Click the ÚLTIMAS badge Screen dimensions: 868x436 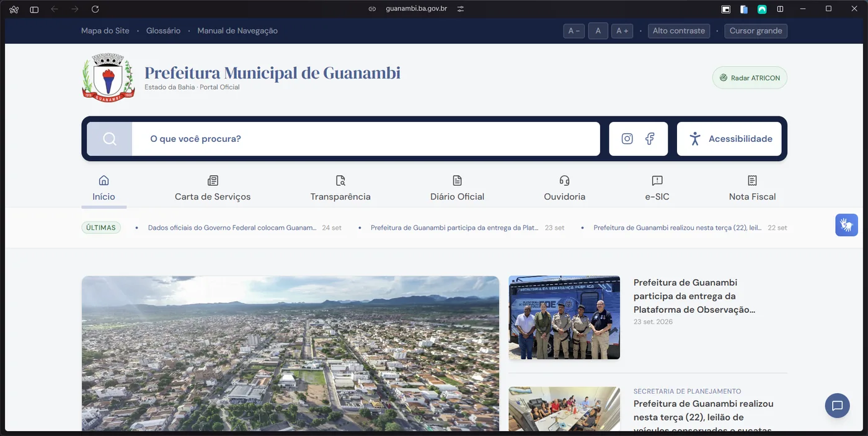coord(101,228)
